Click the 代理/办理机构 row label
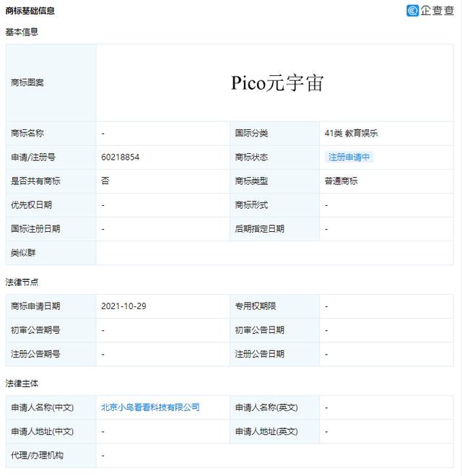This screenshot has width=462, height=476. 37,455
